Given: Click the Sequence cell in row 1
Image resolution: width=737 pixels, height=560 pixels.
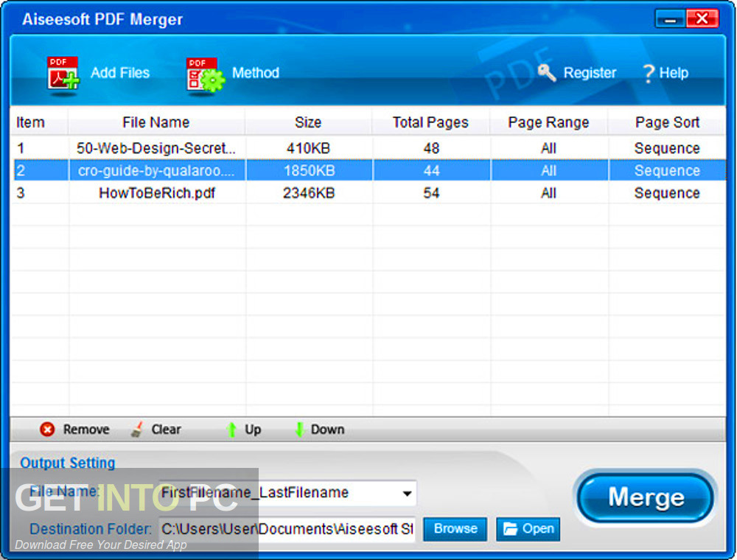Looking at the screenshot, I should coord(667,148).
